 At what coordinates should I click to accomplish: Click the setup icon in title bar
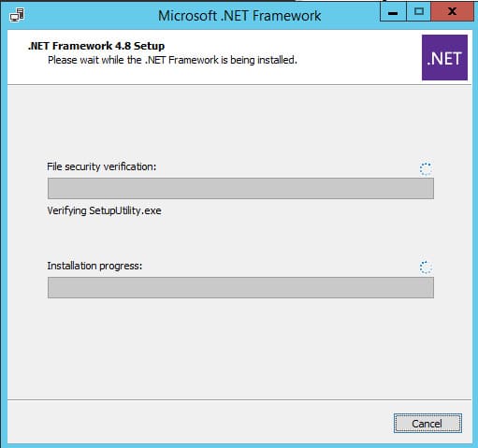click(x=17, y=16)
